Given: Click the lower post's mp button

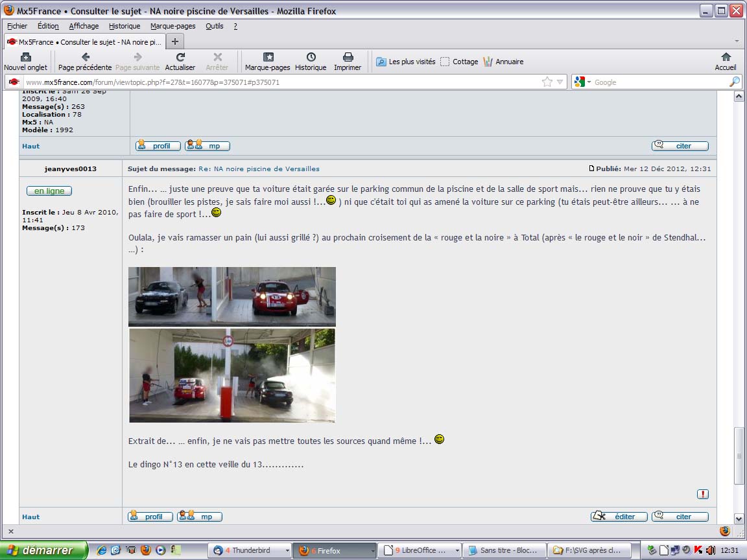Looking at the screenshot, I should coord(200,517).
